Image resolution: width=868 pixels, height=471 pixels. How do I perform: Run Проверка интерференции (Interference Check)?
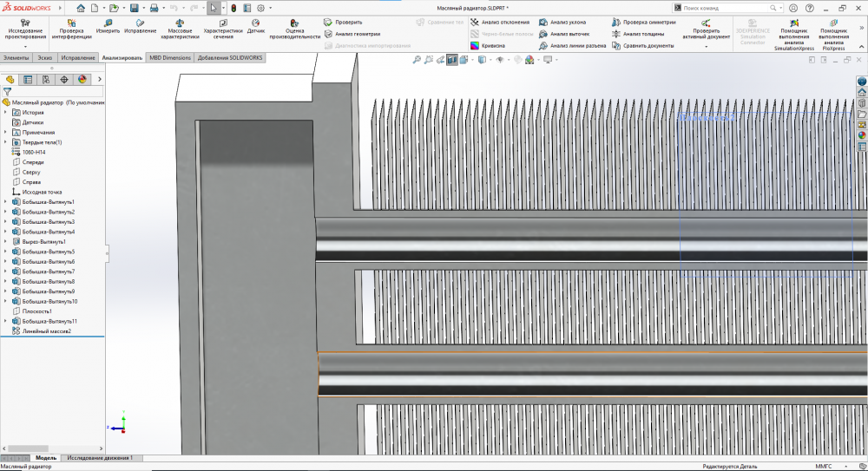[71, 23]
